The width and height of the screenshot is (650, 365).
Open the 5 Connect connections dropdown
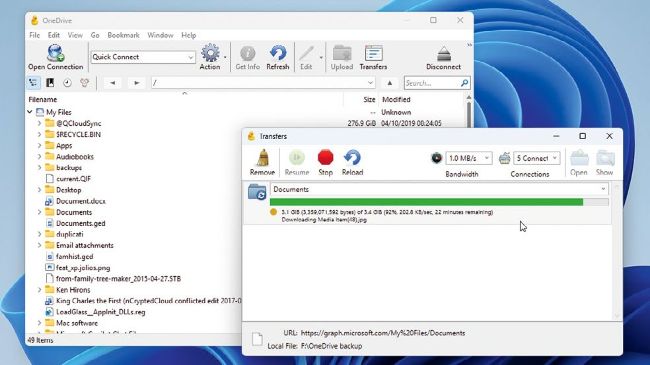555,158
